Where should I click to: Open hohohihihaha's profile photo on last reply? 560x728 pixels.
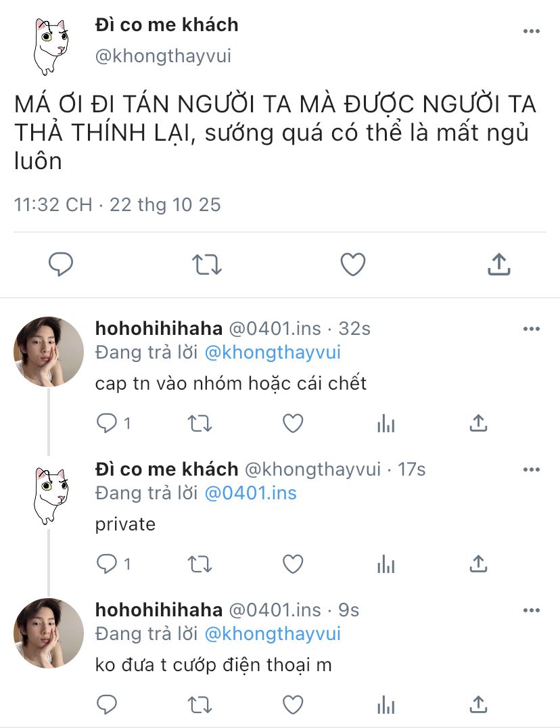(x=48, y=633)
